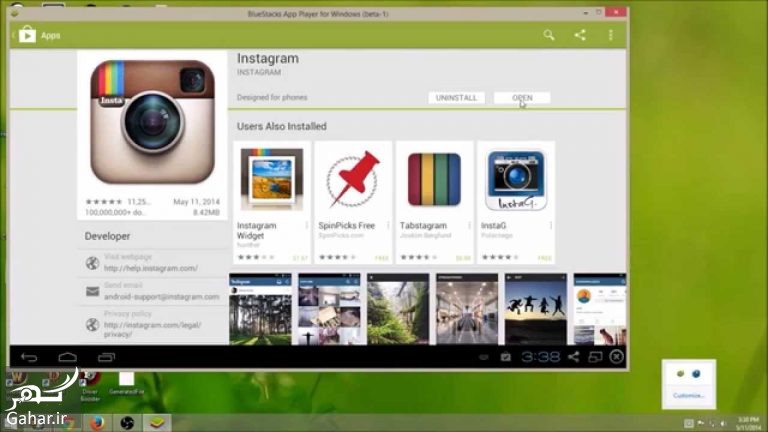Open the Instagram Widget app card

click(272, 203)
